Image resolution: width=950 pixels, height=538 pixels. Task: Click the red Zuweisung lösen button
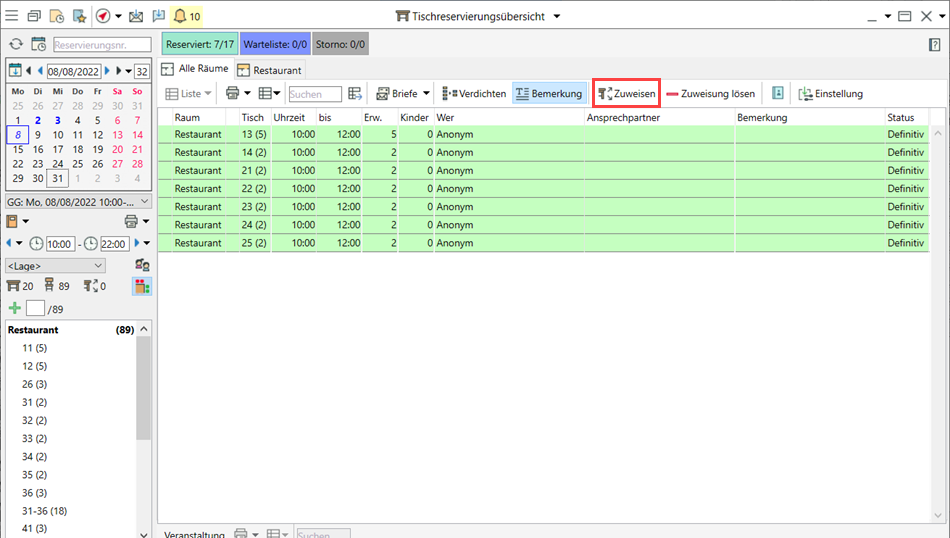click(710, 94)
